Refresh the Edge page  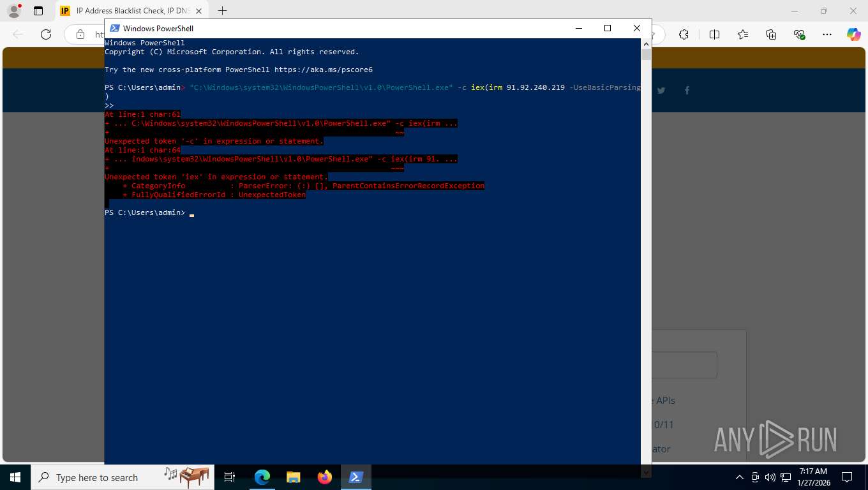tap(46, 34)
